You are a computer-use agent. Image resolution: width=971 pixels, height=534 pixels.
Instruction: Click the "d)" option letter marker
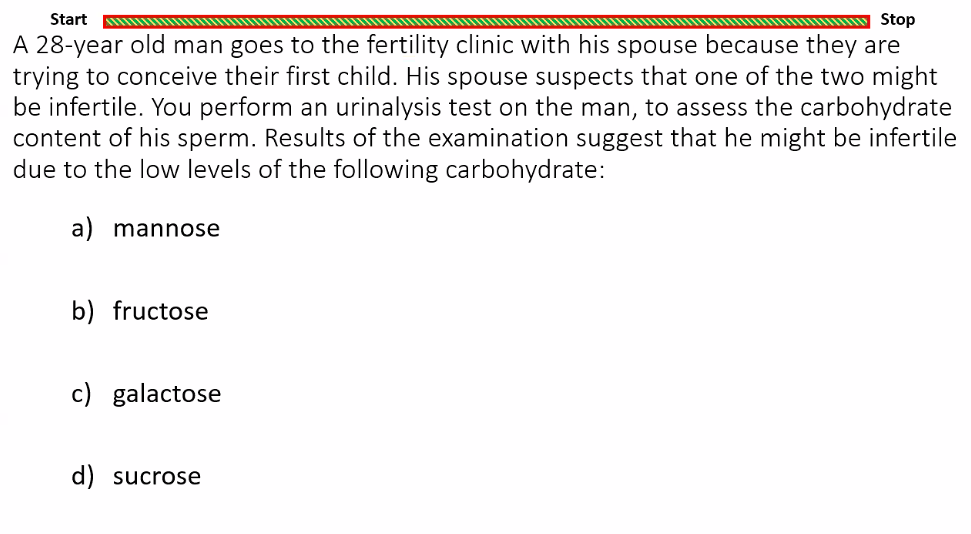pos(82,476)
